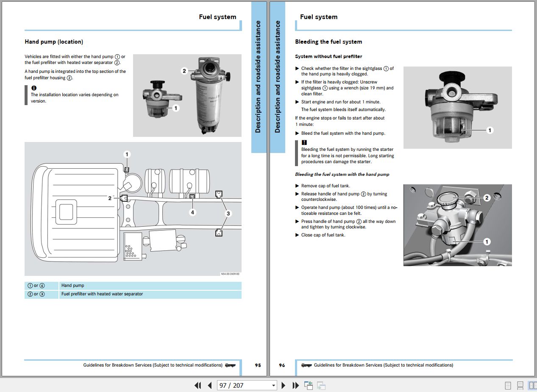
Task: Jump to the first page
Action: pyautogui.click(x=198, y=386)
